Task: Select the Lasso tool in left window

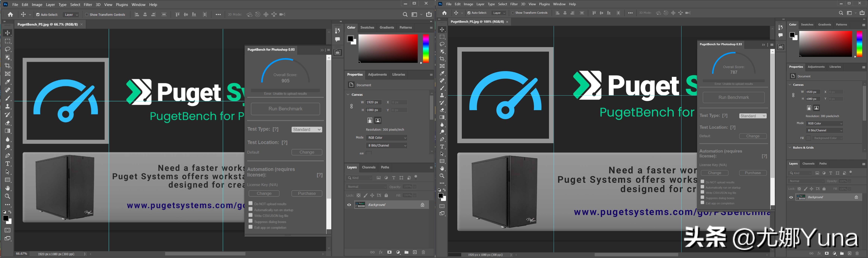Action: click(x=8, y=50)
